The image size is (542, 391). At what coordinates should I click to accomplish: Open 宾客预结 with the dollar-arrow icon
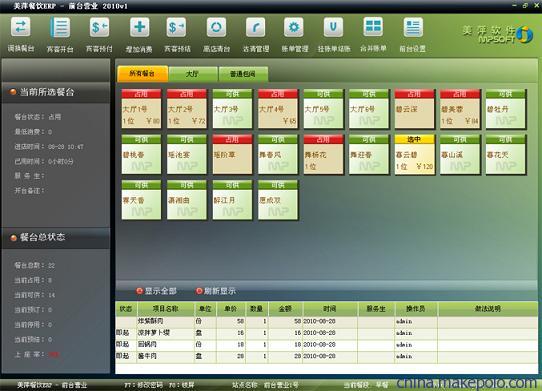point(176,27)
